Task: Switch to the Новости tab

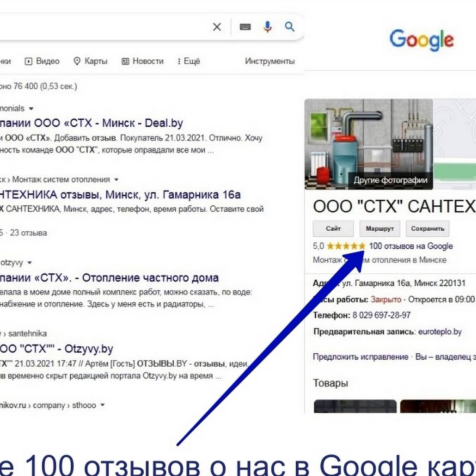Action: click(x=143, y=61)
